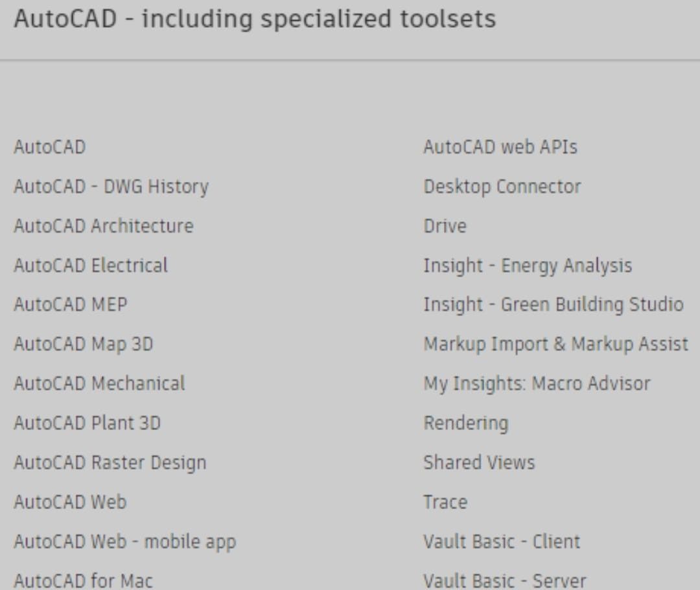Open AutoCAD web APIs

[x=501, y=147]
